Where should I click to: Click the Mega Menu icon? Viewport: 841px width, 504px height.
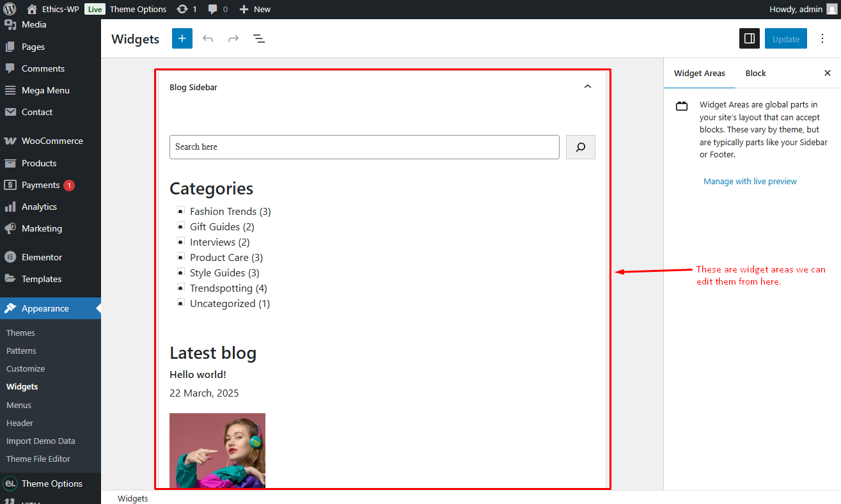tap(10, 90)
